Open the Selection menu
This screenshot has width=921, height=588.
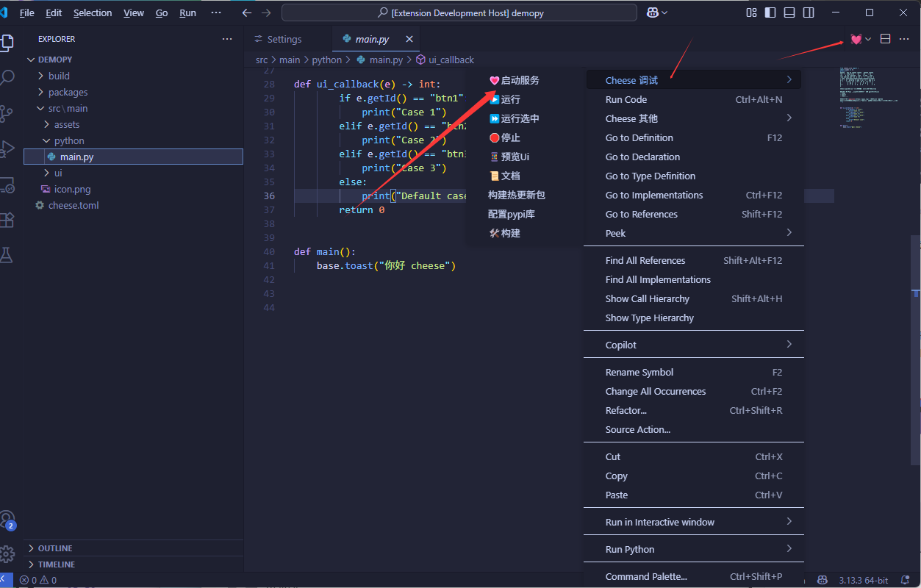click(x=93, y=12)
